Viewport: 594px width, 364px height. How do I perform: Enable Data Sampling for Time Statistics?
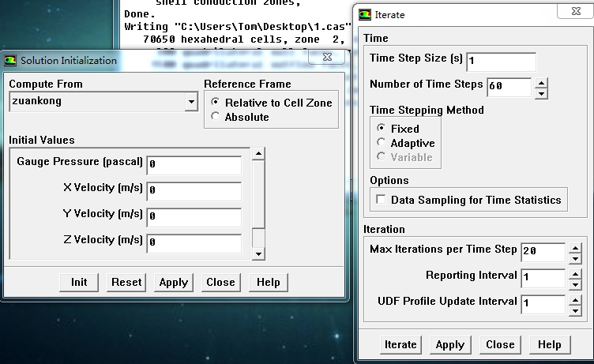pyautogui.click(x=382, y=200)
